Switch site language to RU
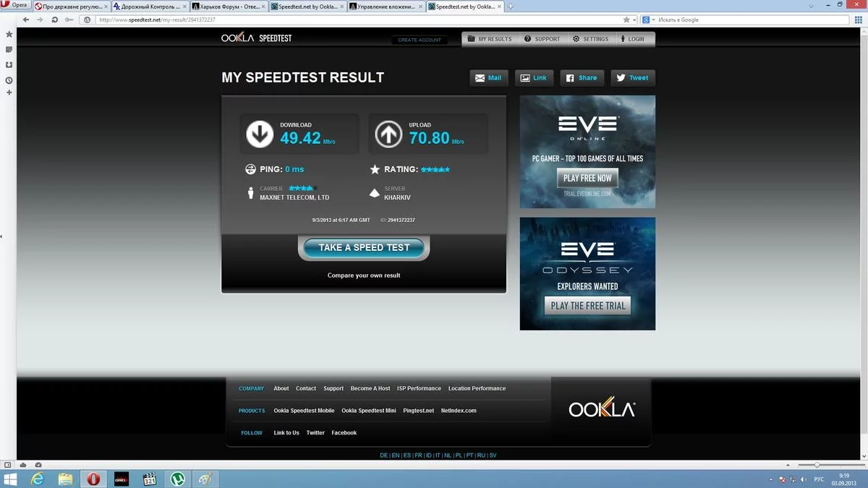The width and height of the screenshot is (868, 488). tap(481, 455)
